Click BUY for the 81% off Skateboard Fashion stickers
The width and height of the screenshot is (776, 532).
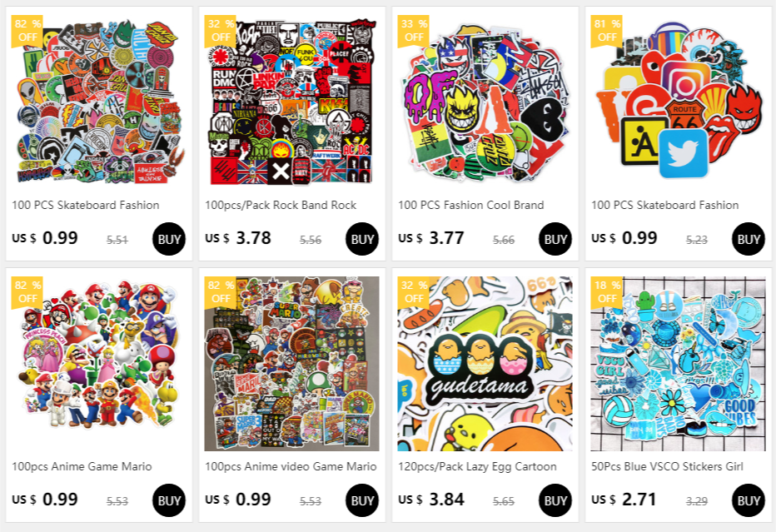(x=748, y=239)
